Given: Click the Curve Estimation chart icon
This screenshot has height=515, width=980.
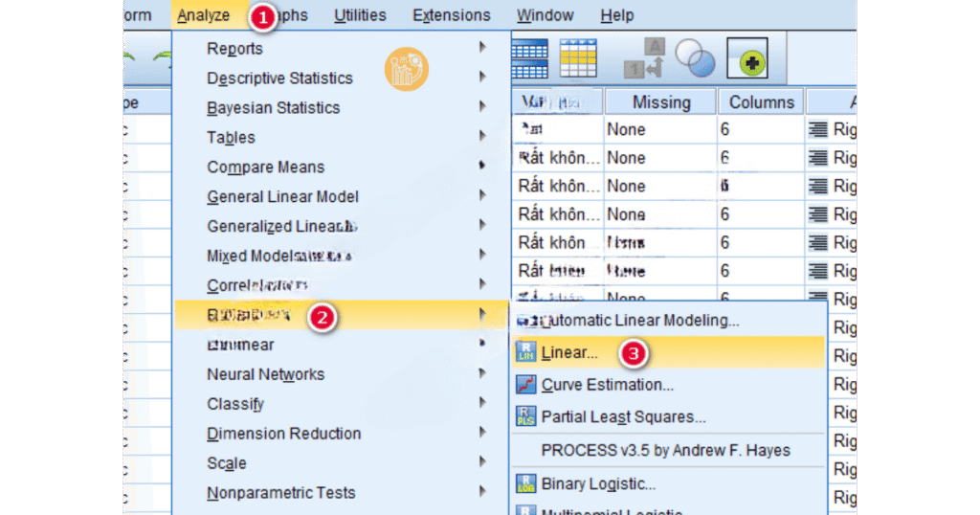Looking at the screenshot, I should (526, 385).
